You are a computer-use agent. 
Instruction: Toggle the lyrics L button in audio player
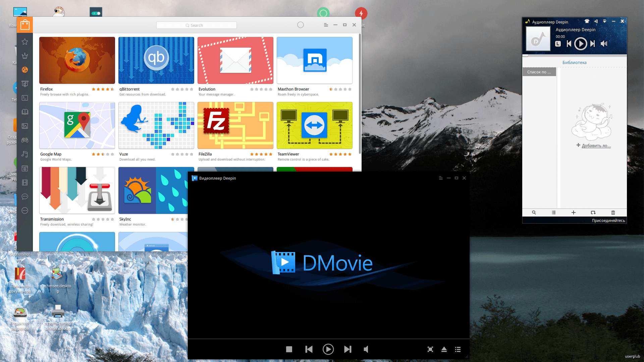tap(558, 44)
